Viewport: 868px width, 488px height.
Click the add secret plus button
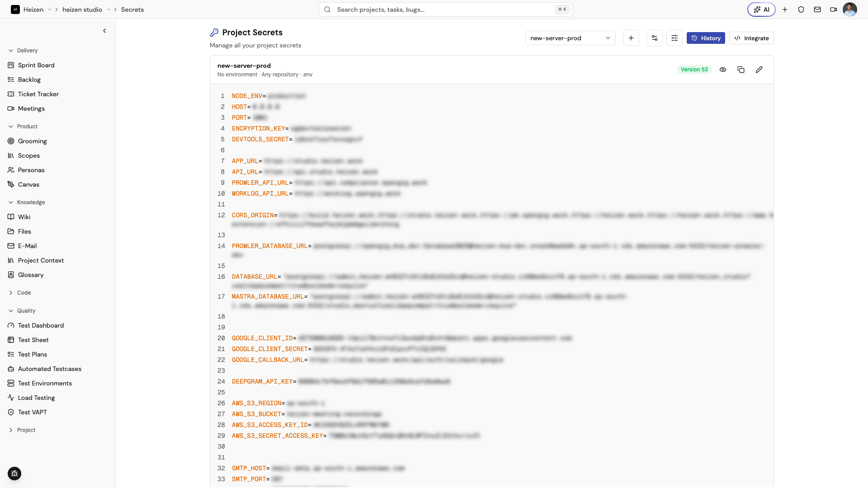(631, 38)
